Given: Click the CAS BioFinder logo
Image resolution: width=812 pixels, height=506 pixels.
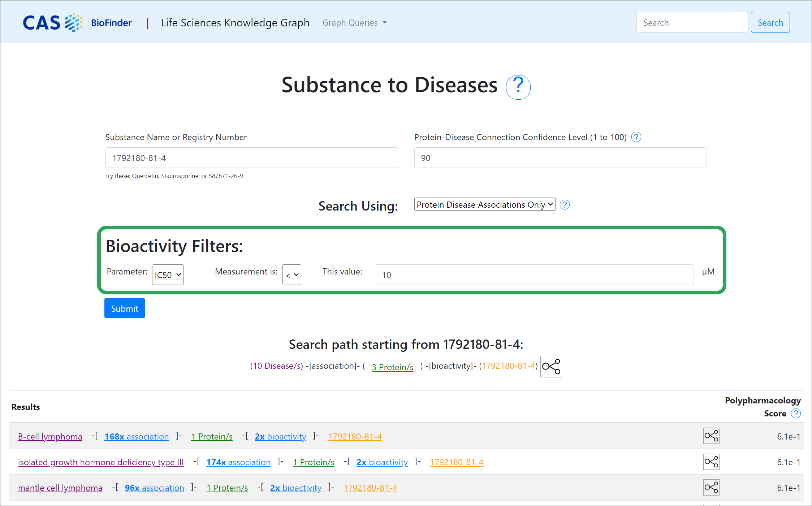Looking at the screenshot, I should point(77,22).
